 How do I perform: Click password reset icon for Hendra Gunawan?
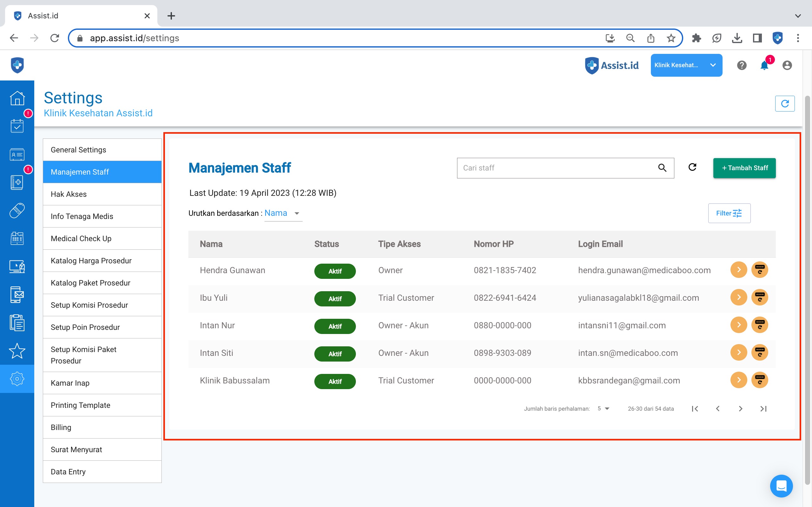760,270
